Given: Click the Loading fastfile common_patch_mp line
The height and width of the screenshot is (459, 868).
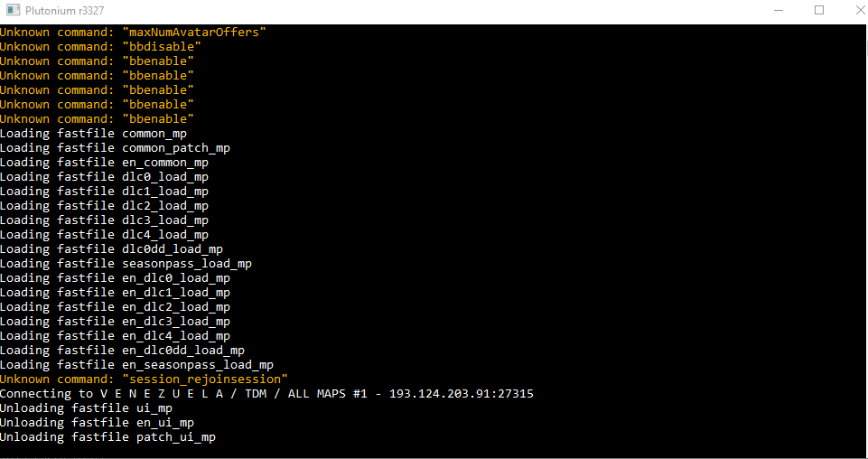Looking at the screenshot, I should point(115,148).
